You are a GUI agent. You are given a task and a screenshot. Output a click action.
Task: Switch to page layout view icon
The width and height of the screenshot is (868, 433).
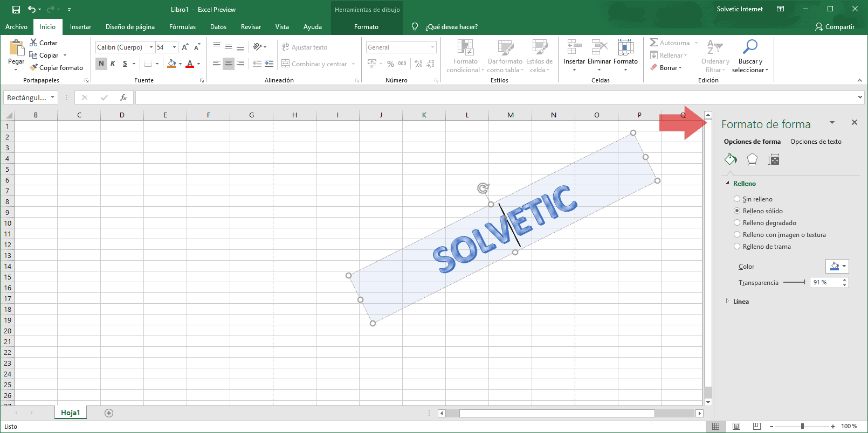(736, 426)
